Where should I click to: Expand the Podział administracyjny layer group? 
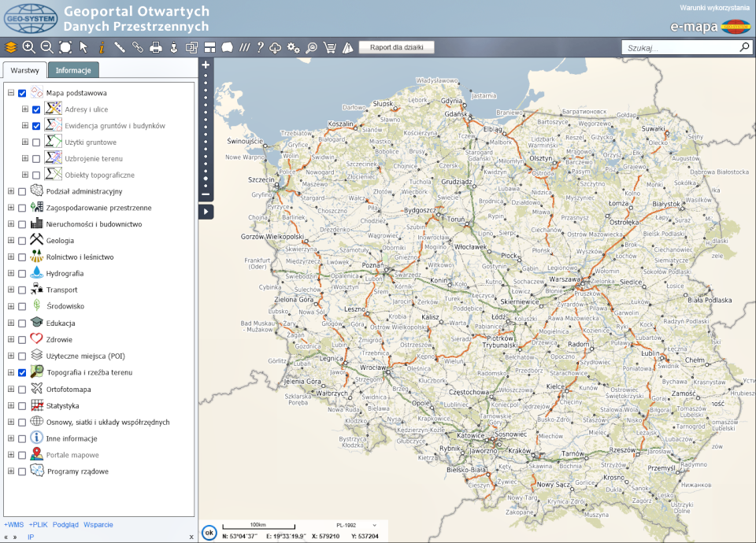[10, 191]
